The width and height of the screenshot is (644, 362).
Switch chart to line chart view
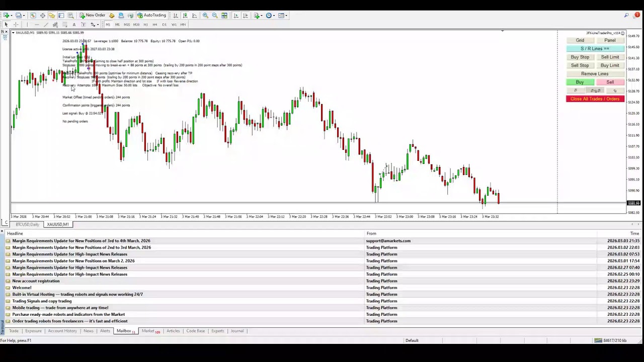coord(194,15)
